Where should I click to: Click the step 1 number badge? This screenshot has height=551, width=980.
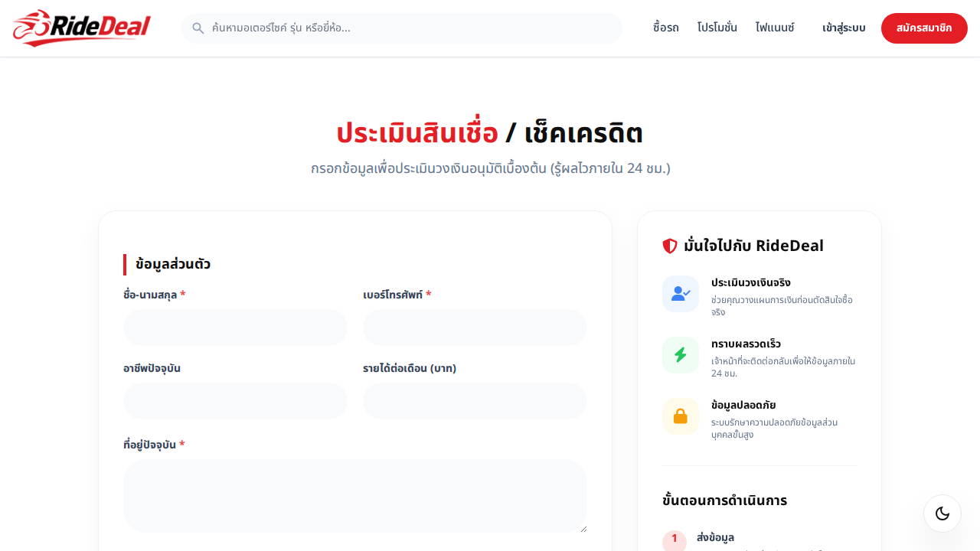coord(674,540)
